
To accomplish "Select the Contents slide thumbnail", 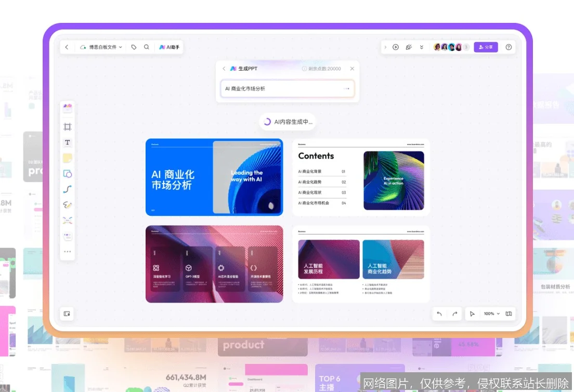I will [x=361, y=177].
